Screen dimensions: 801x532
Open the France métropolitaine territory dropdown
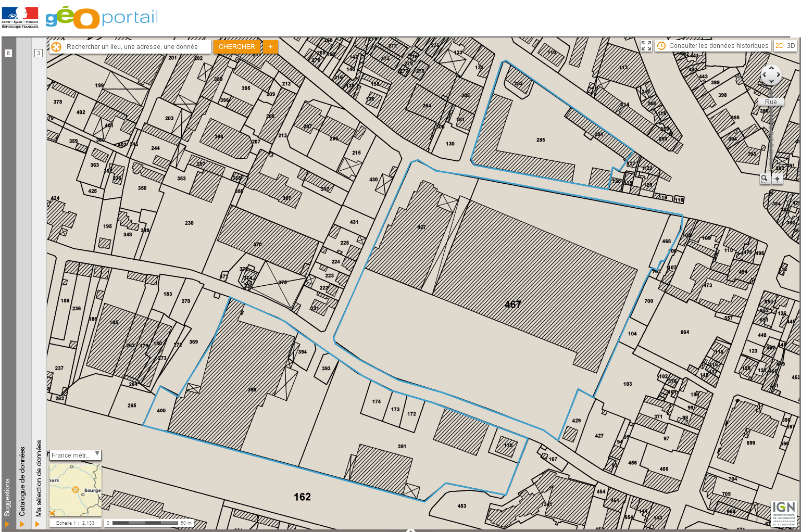coord(76,455)
